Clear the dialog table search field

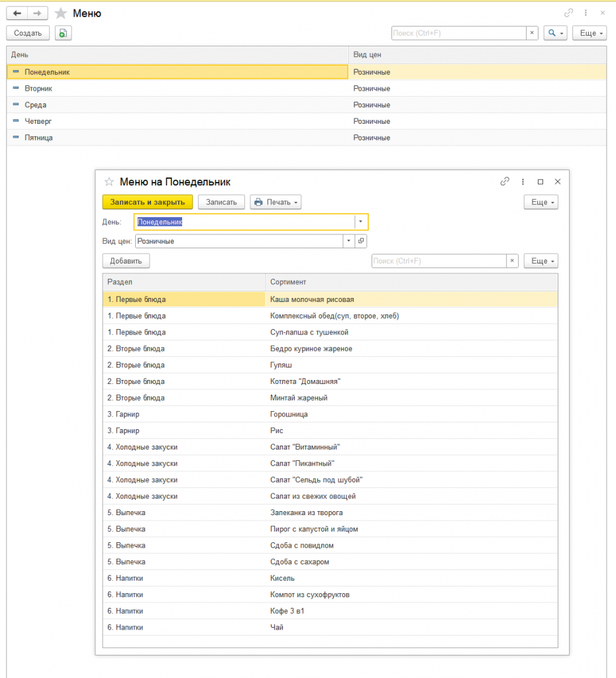(x=512, y=261)
